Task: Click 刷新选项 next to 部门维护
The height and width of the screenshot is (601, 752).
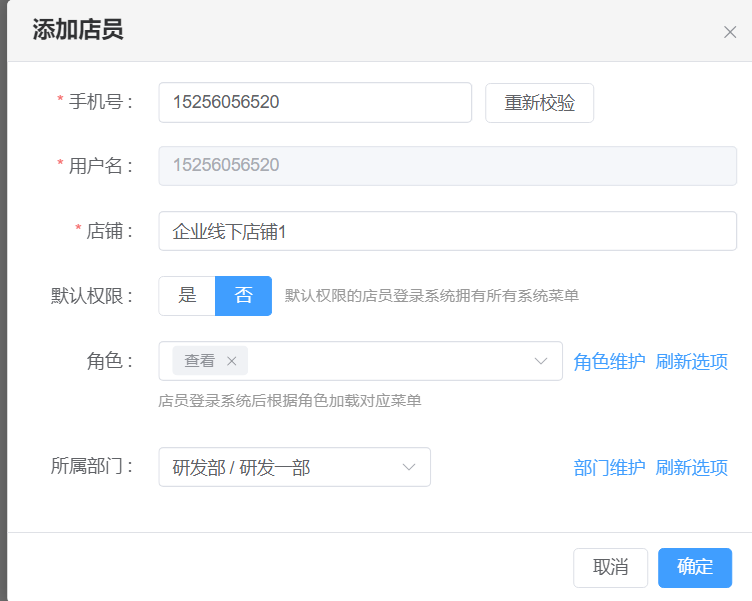Action: pyautogui.click(x=692, y=468)
